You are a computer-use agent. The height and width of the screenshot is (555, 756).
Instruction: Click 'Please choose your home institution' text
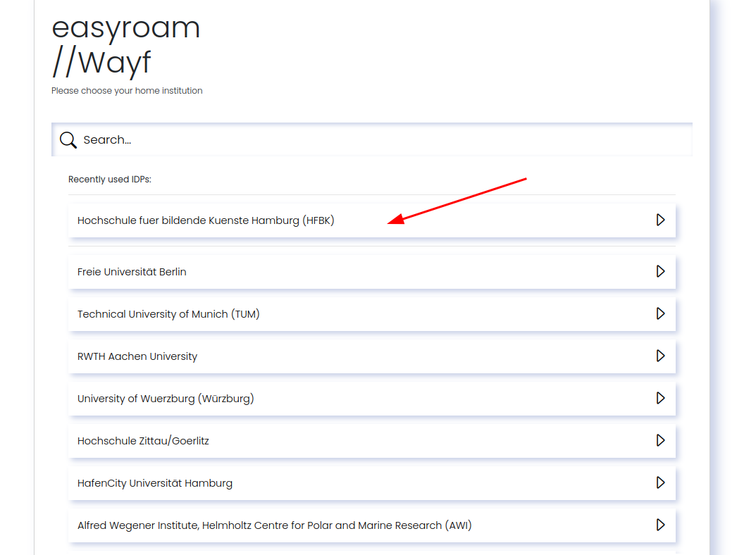click(127, 91)
